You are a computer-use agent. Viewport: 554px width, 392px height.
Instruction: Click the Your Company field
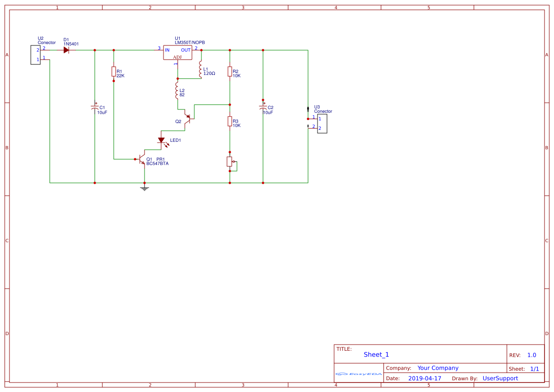pos(437,367)
